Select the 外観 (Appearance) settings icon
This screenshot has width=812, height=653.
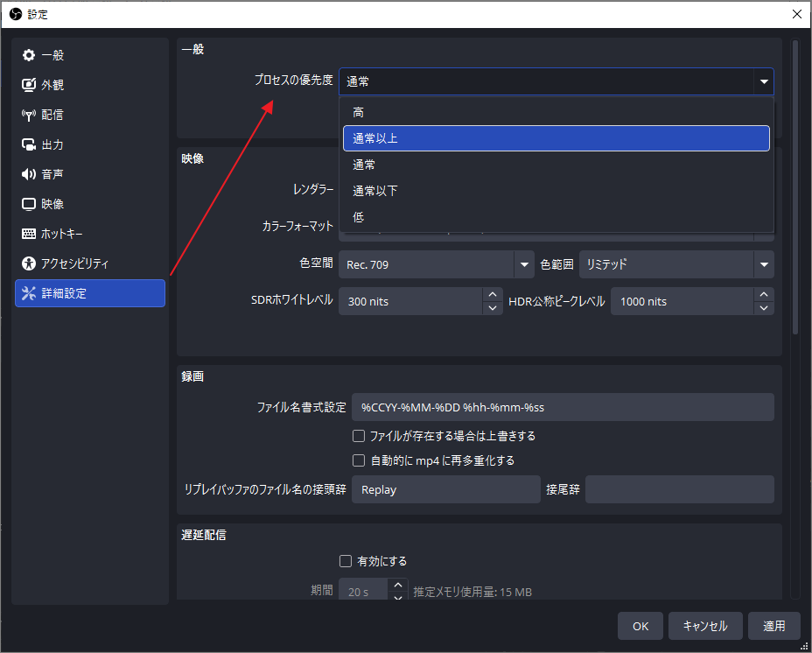31,84
